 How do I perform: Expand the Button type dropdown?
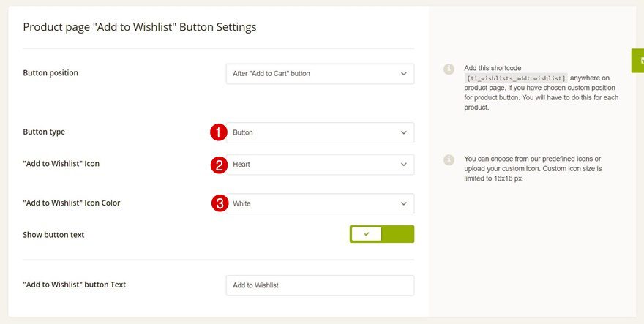point(320,132)
